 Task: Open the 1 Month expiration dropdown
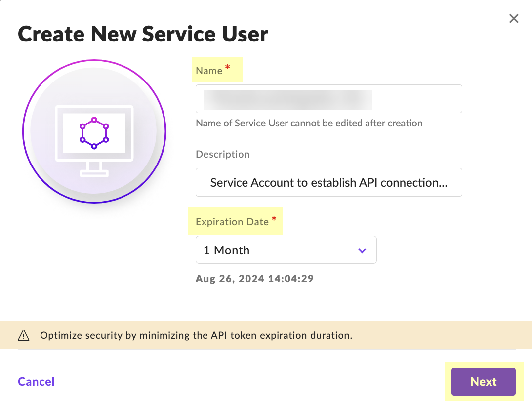coord(286,250)
